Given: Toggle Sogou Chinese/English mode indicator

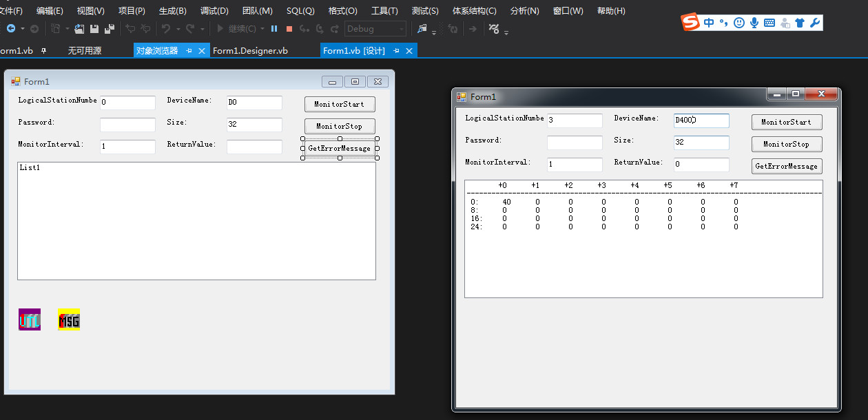Looking at the screenshot, I should point(709,23).
